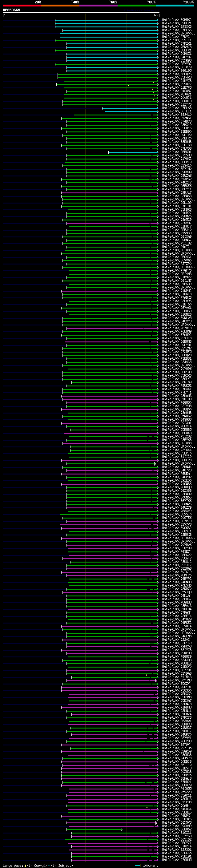Select hit label UniRef100_Q8Y0E8
Image resolution: width=197 pixels, height=868 pixels.
[x=176, y=328]
